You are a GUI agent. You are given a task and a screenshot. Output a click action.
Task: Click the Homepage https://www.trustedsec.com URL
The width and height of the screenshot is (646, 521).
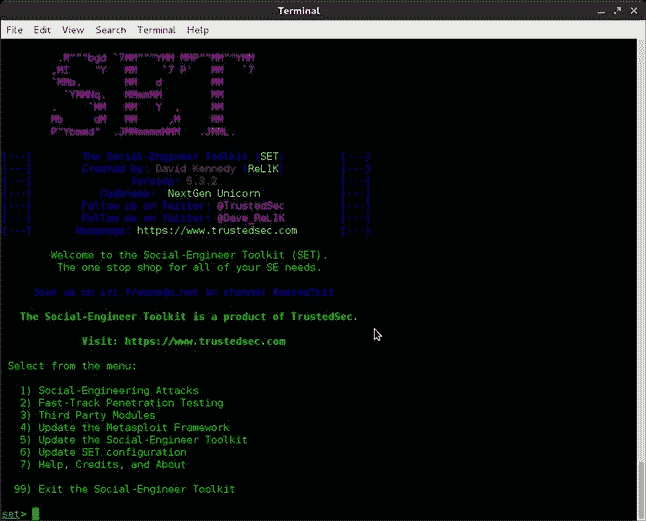[x=217, y=231]
